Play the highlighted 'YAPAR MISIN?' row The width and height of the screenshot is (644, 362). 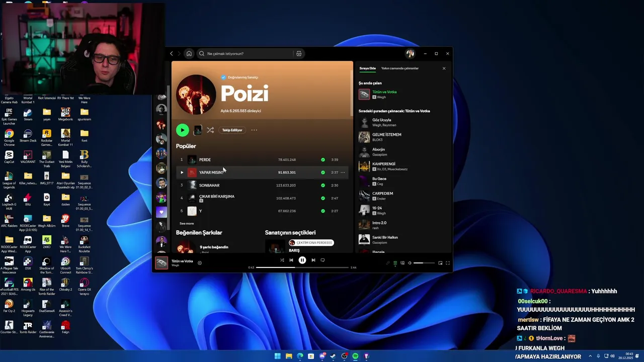click(x=182, y=172)
